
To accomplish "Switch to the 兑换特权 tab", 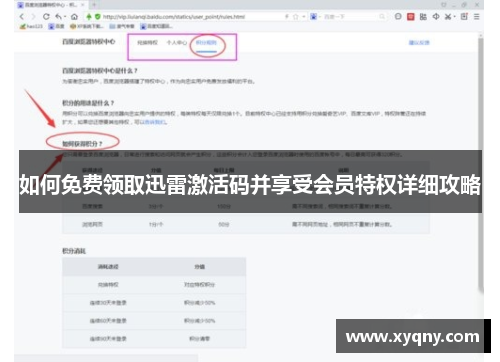I will point(147,43).
